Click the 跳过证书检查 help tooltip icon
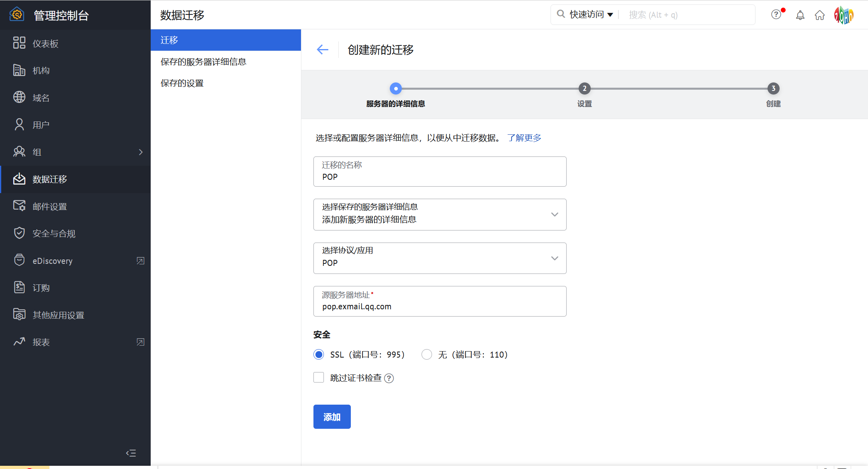The height and width of the screenshot is (469, 868). coord(389,378)
